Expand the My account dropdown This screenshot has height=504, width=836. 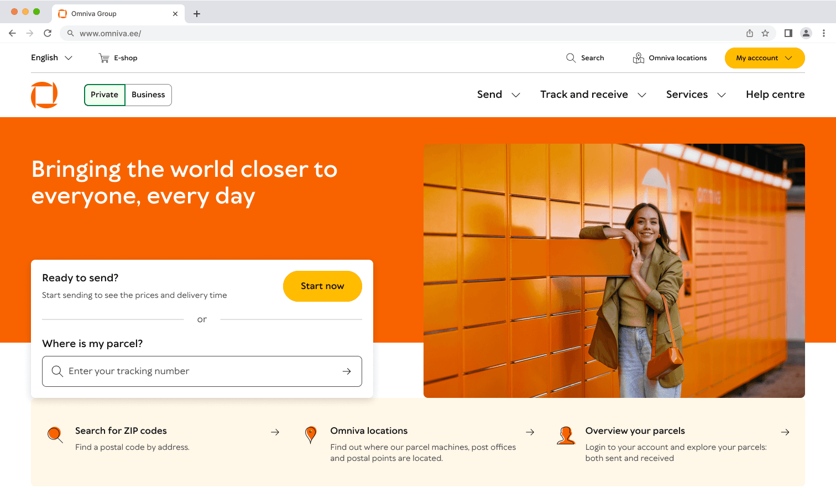[x=765, y=58]
